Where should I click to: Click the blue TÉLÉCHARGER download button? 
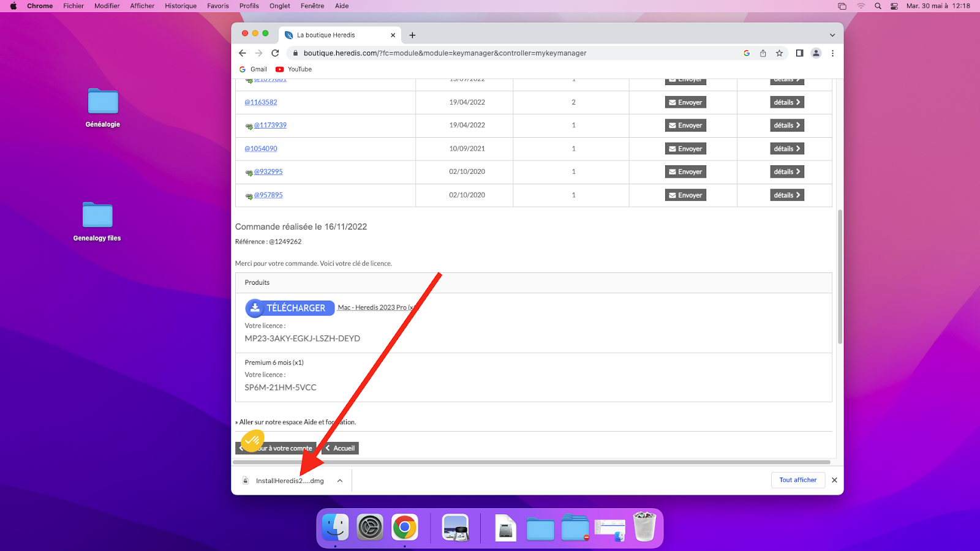tap(290, 308)
